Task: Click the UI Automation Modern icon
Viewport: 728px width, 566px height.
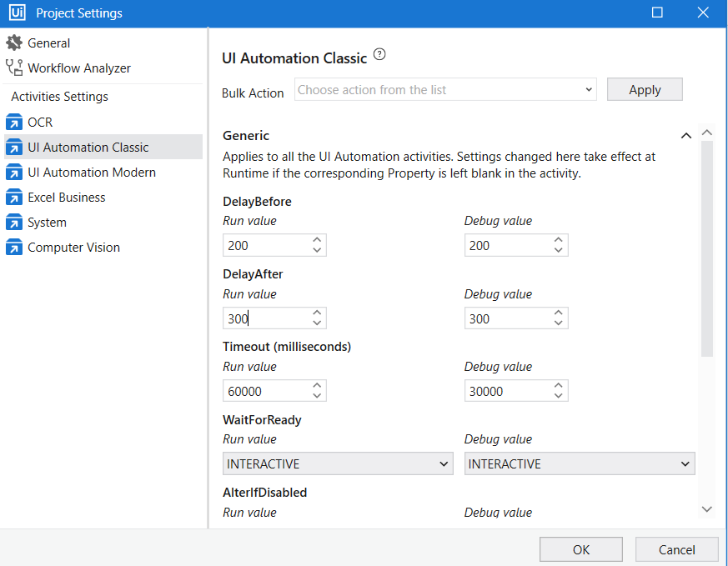Action: (14, 173)
